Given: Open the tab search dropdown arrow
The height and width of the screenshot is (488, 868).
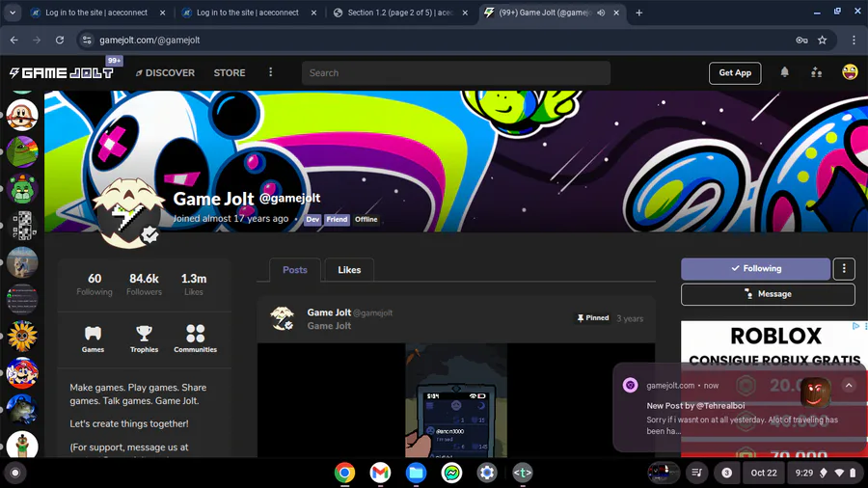Looking at the screenshot, I should pyautogui.click(x=13, y=13).
